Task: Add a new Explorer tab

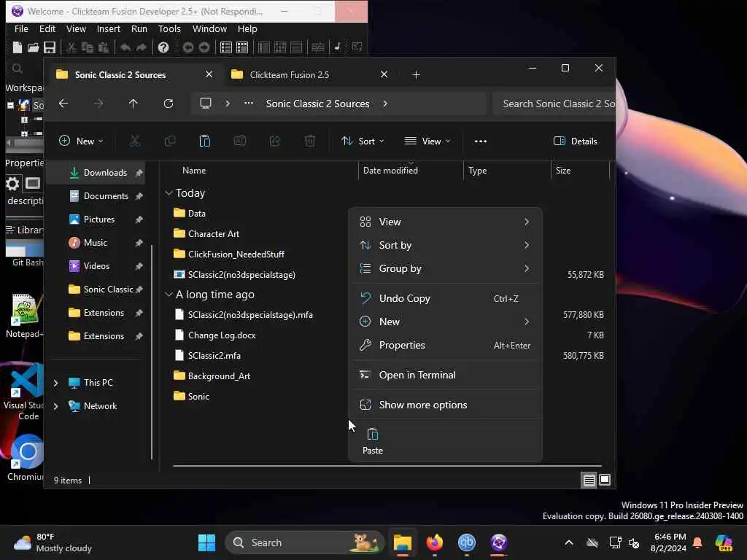Action: click(x=416, y=75)
